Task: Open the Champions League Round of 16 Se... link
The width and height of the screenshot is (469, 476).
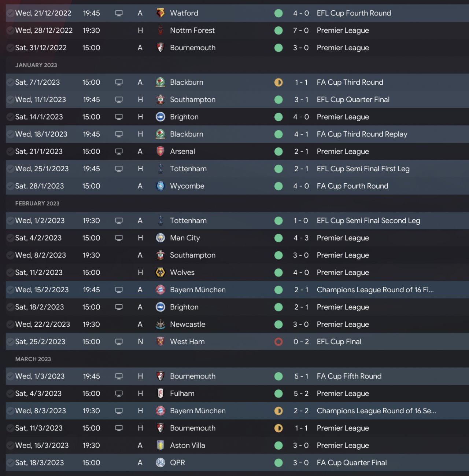Action: (376, 411)
